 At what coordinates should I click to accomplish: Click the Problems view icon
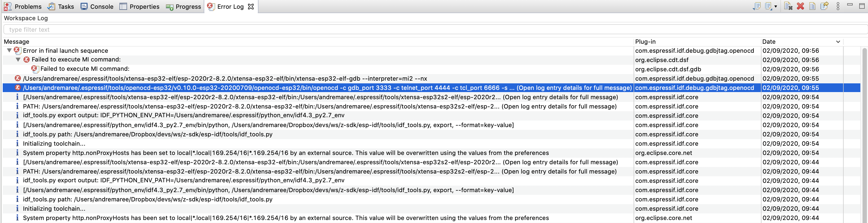pos(7,6)
